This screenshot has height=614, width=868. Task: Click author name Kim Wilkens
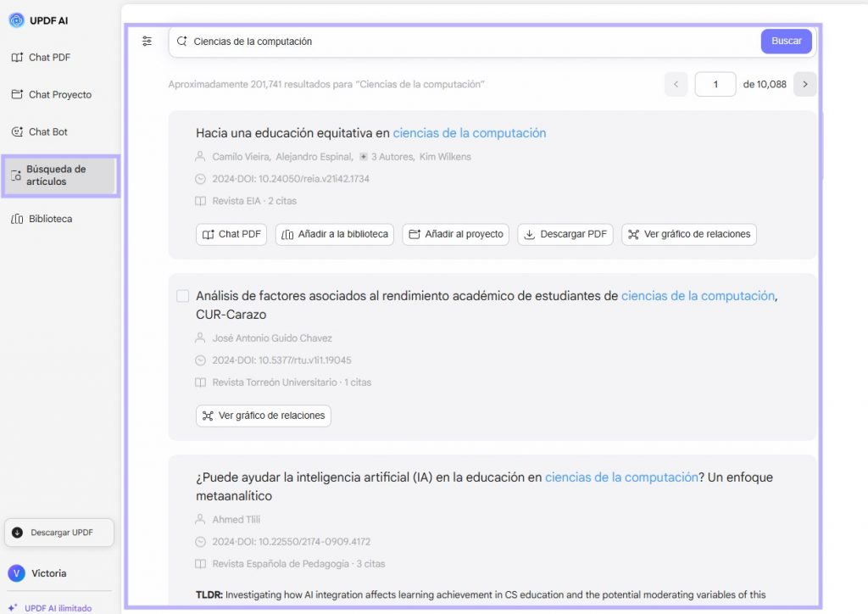click(x=445, y=157)
